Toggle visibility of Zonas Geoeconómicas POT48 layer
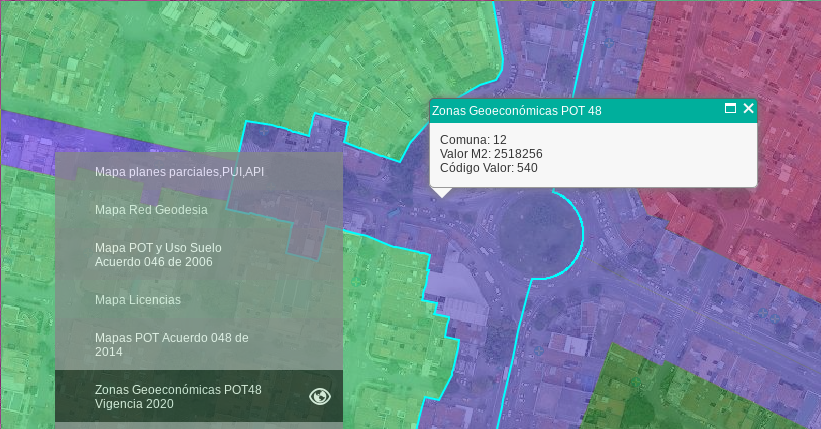 [319, 397]
